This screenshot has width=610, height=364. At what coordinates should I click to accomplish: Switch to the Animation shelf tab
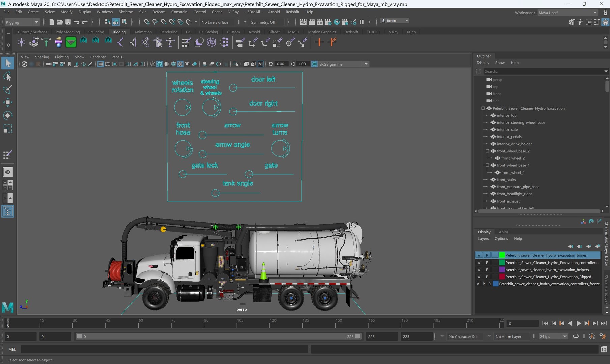pos(143,32)
